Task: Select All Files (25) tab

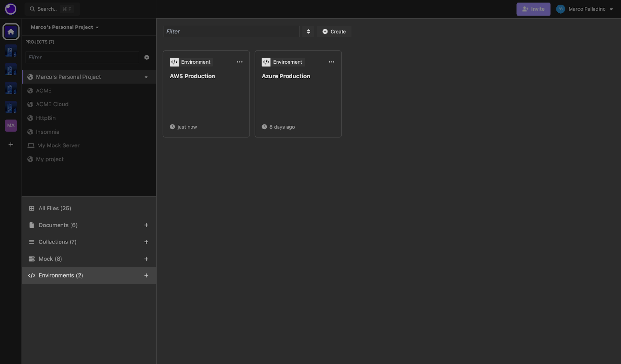Action: point(55,209)
